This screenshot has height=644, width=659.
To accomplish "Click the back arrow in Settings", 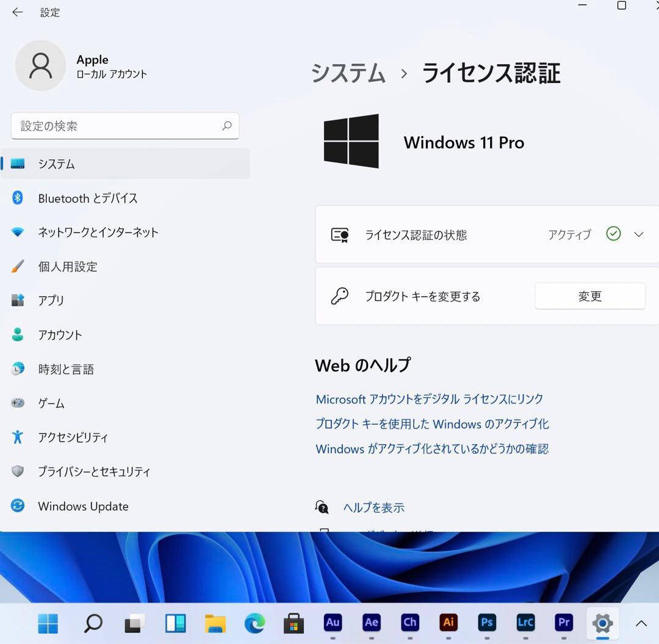I will pos(16,12).
